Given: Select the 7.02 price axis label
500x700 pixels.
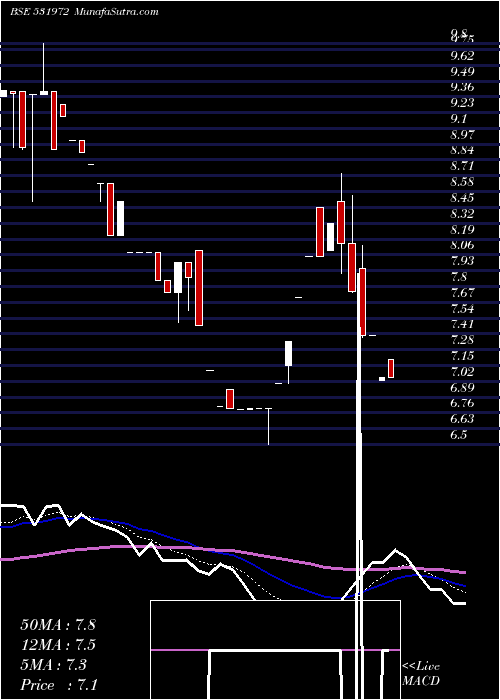Looking at the screenshot, I should click(x=462, y=372).
